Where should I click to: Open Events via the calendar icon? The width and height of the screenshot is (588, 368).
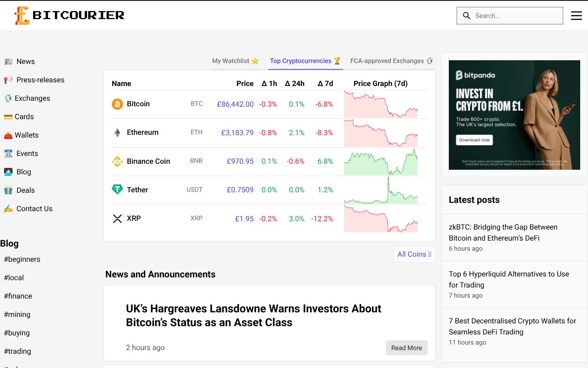(8, 153)
